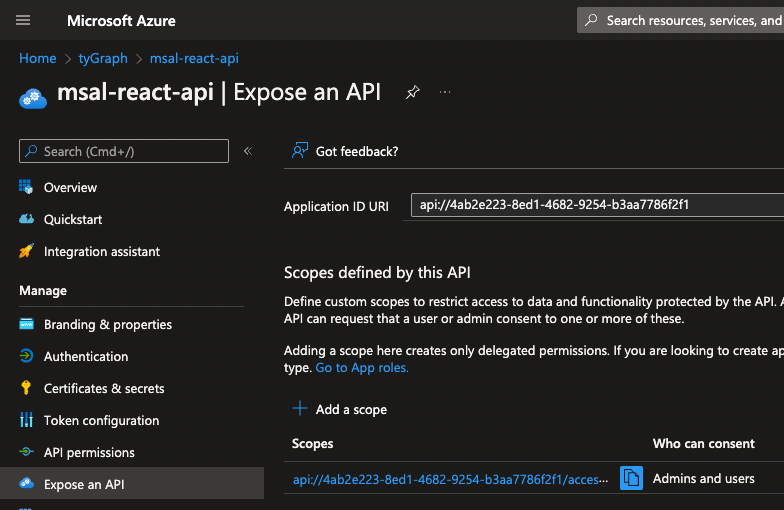Click the Integration assistant rocket icon
This screenshot has width=784, height=510.
point(26,251)
